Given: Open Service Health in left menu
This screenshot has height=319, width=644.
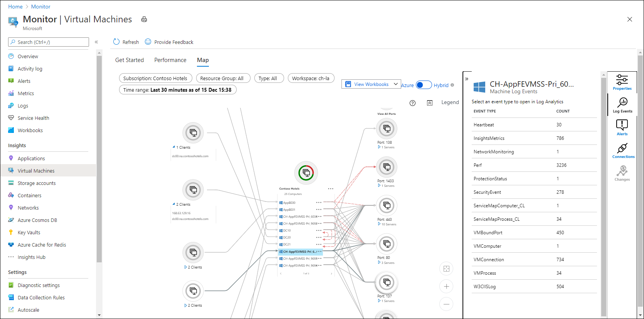Looking at the screenshot, I should click(x=34, y=118).
